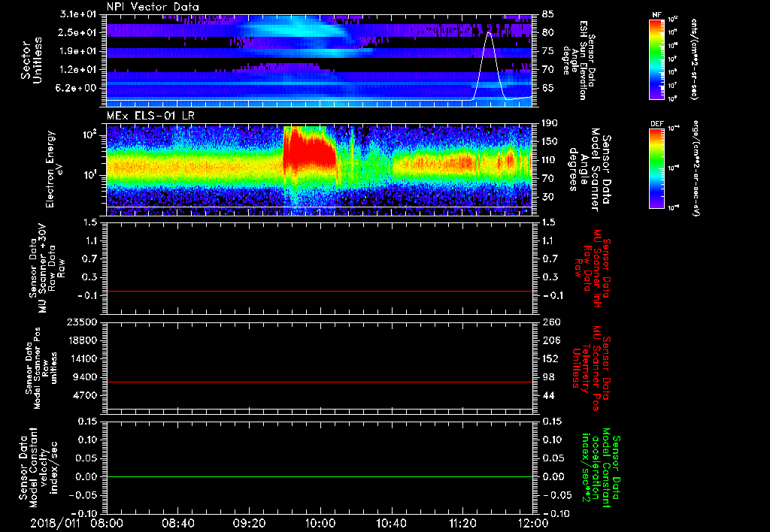Click the '10:00' time axis label
Image resolution: width=770 pixels, height=532 pixels.
point(320,523)
